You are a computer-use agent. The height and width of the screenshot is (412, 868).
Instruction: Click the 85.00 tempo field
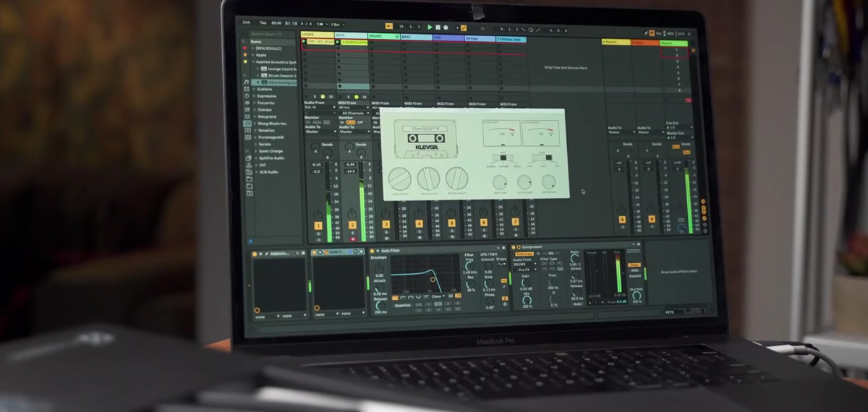tap(277, 23)
